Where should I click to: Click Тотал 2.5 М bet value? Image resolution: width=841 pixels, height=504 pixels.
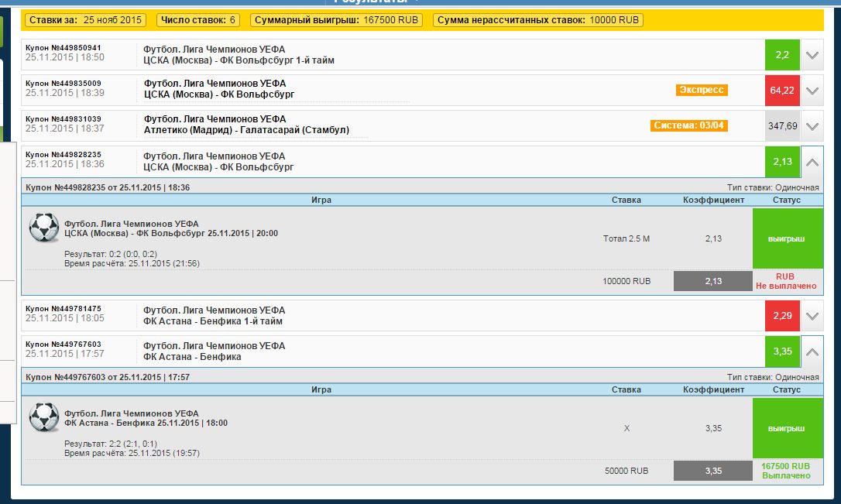(626, 238)
